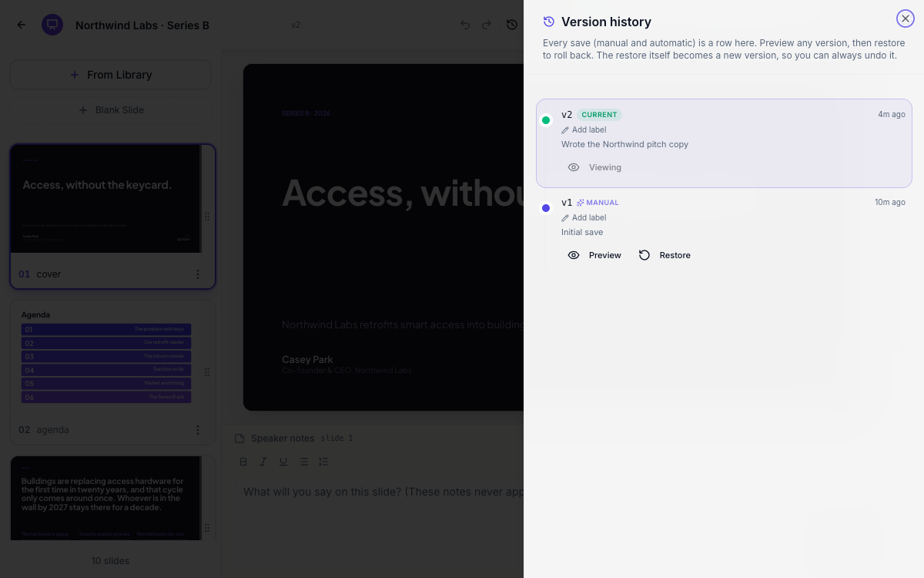The height and width of the screenshot is (578, 924).
Task: Click the agenda slide drag handle
Action: [x=206, y=372]
